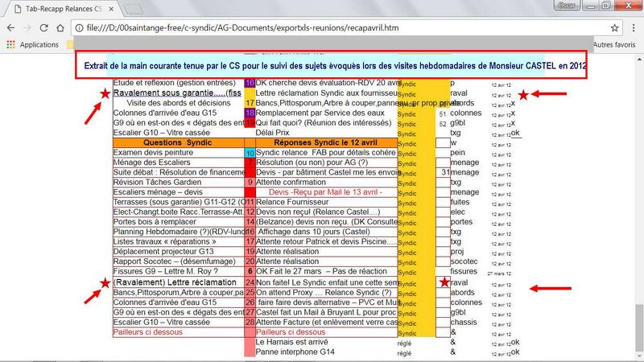Screen dimensions: 644x362
Task: Click the 'fissures' keyword cell
Action: (464, 271)
